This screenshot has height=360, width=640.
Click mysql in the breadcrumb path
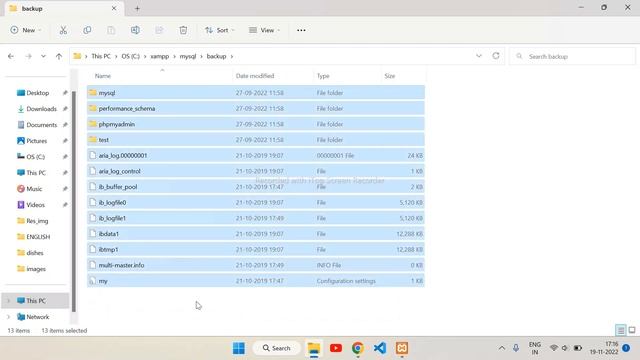click(x=188, y=56)
